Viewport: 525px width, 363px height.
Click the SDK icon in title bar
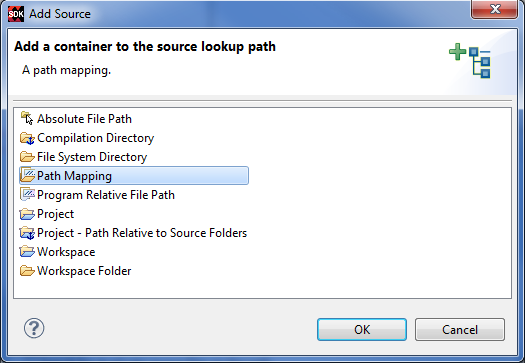tap(16, 14)
